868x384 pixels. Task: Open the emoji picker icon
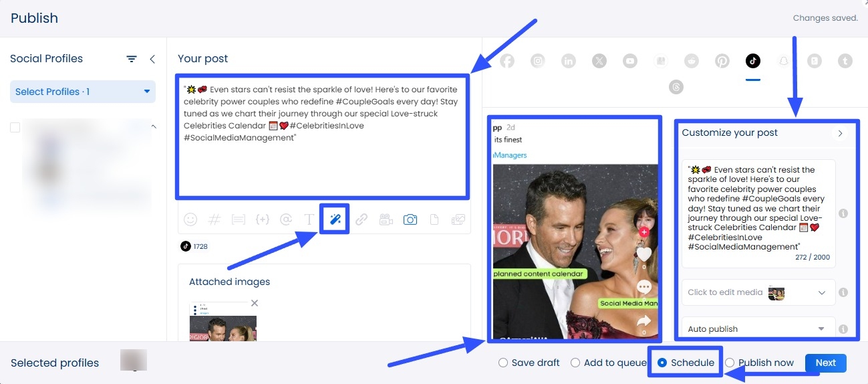click(x=190, y=219)
